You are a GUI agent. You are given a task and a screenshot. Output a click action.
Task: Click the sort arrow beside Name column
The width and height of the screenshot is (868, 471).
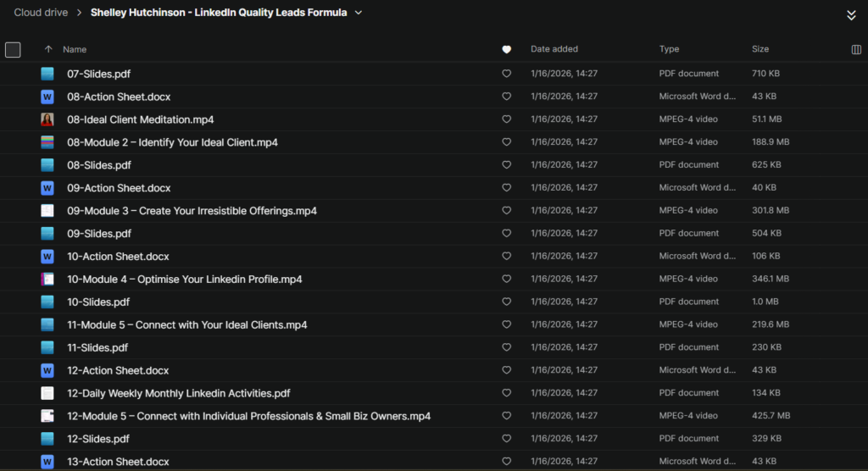(x=48, y=49)
